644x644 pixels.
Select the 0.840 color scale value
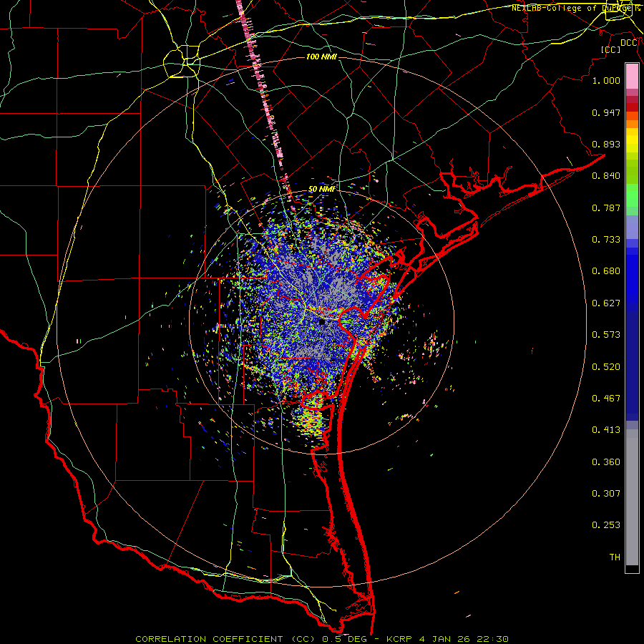(606, 176)
